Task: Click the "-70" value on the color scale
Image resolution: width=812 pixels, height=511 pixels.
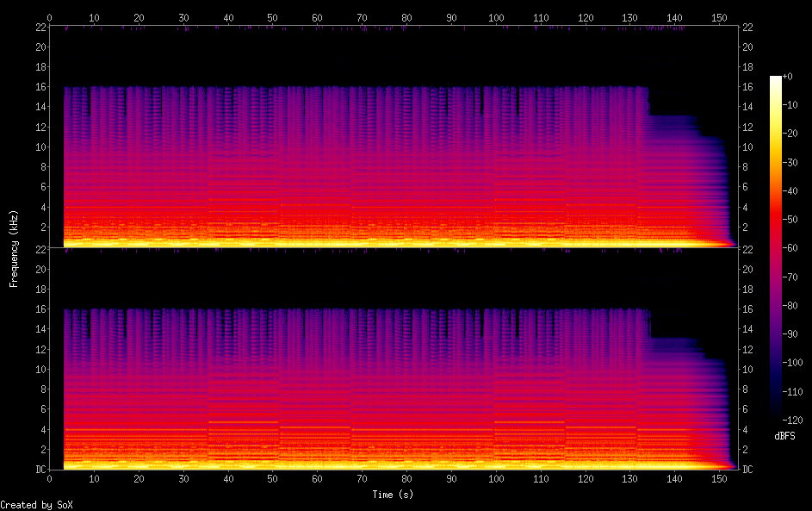Action: point(790,277)
